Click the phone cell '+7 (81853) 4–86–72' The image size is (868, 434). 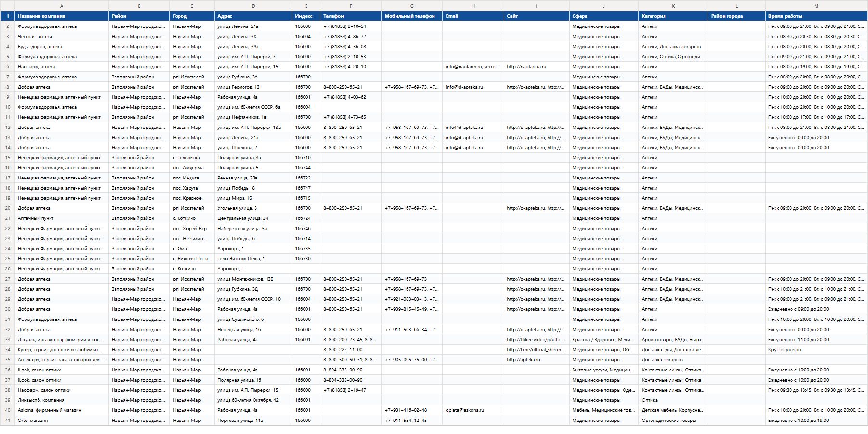point(351,37)
